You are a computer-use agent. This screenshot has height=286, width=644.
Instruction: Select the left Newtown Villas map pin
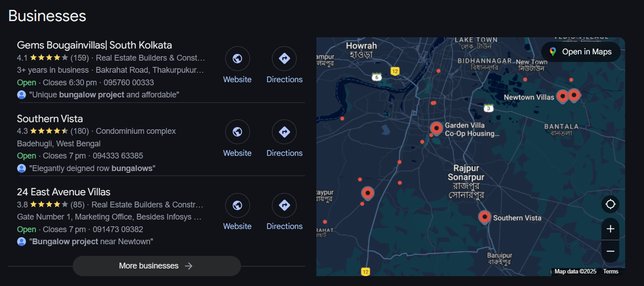pos(562,96)
